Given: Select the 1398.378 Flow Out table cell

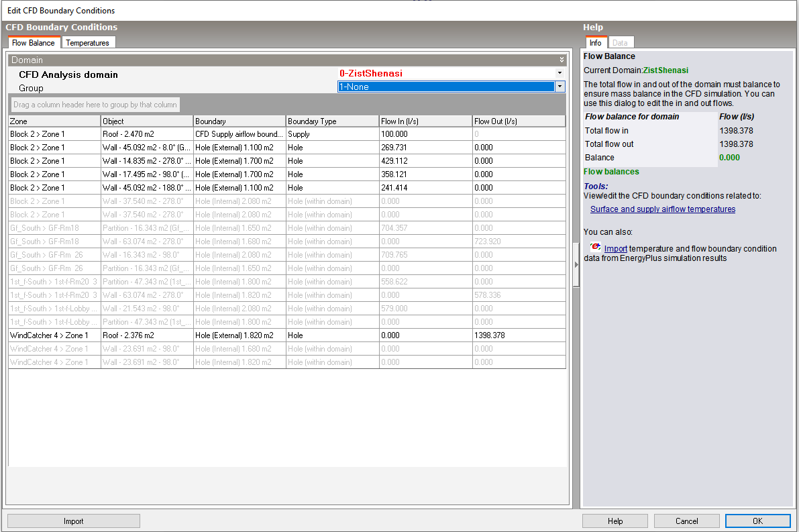Looking at the screenshot, I should coord(519,335).
